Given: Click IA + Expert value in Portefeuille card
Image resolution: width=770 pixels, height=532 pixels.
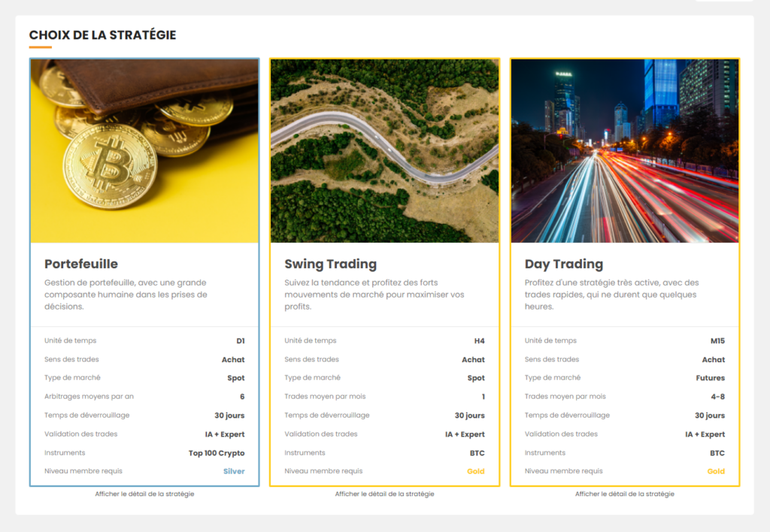Looking at the screenshot, I should [224, 434].
